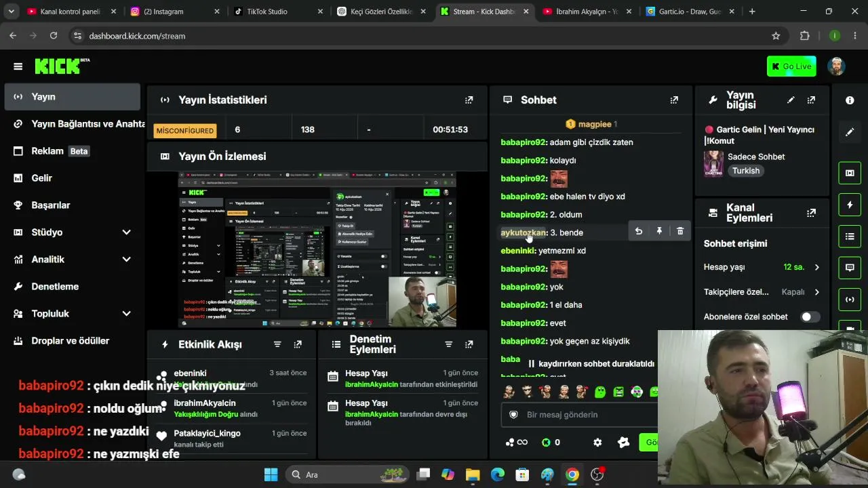Pop out the Yayın bilgisi panel
The width and height of the screenshot is (868, 488).
[x=811, y=100]
